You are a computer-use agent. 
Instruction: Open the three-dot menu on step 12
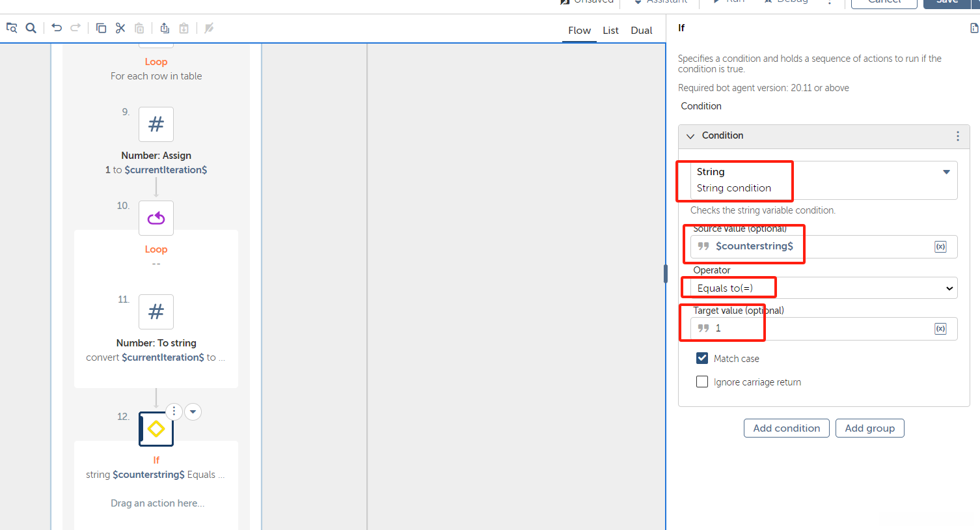[174, 411]
